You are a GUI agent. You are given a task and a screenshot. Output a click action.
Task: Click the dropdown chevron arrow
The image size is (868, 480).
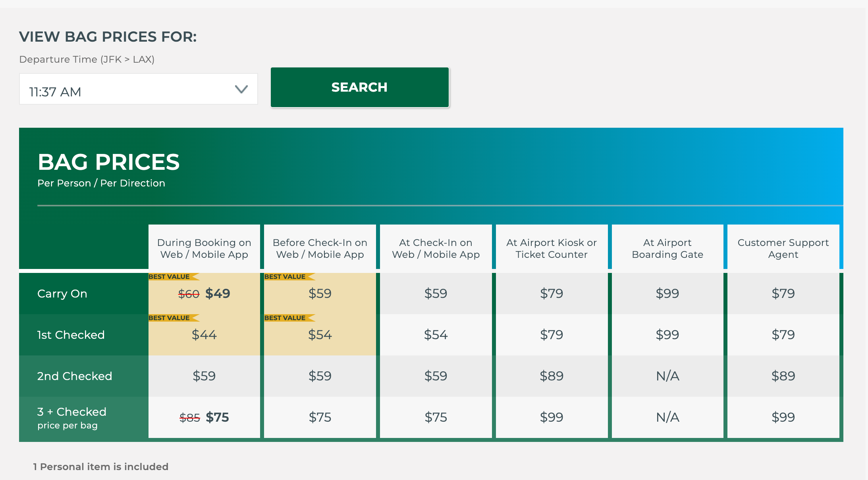click(x=241, y=89)
